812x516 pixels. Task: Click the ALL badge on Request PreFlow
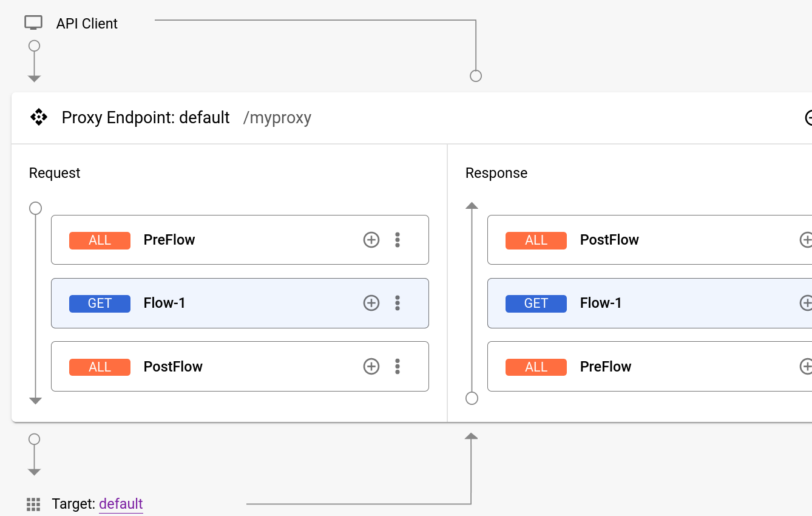point(100,240)
